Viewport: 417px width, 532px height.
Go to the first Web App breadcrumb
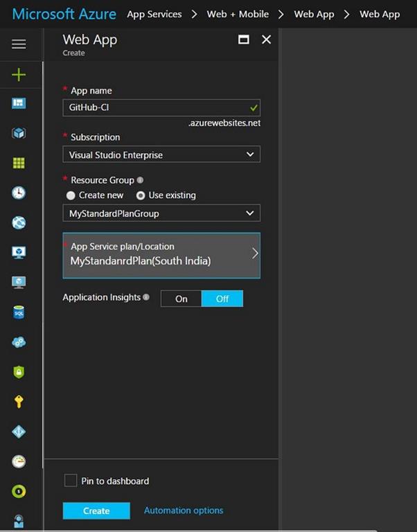pos(314,15)
